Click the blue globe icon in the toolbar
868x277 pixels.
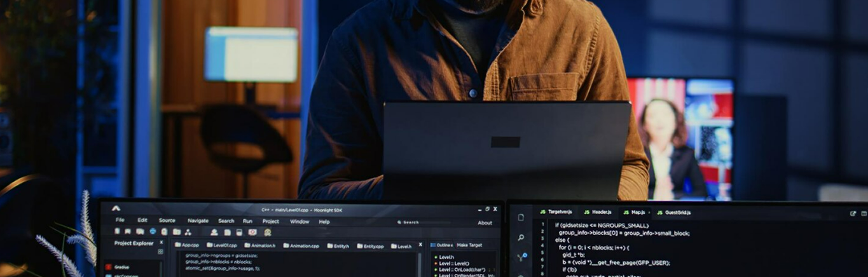(153, 232)
